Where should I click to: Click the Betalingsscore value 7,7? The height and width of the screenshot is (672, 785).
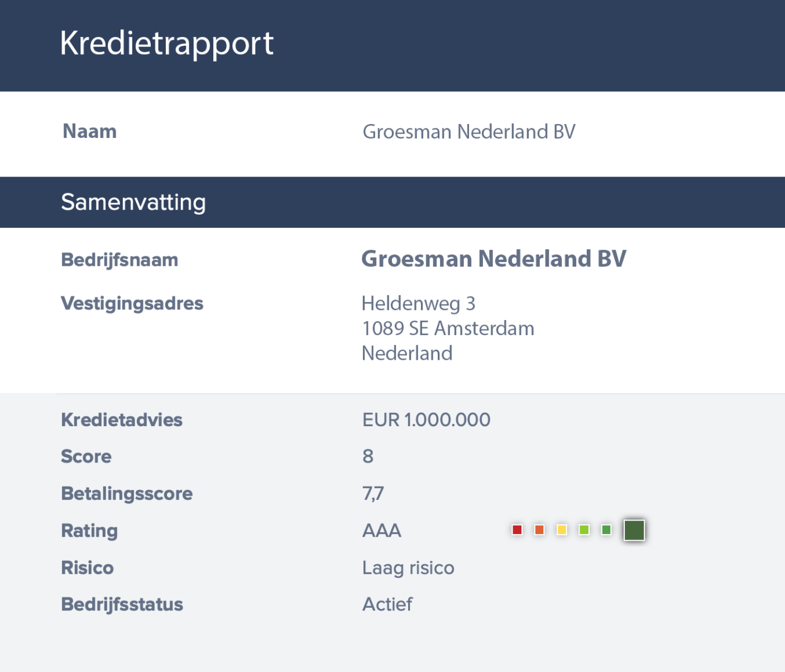click(x=373, y=494)
